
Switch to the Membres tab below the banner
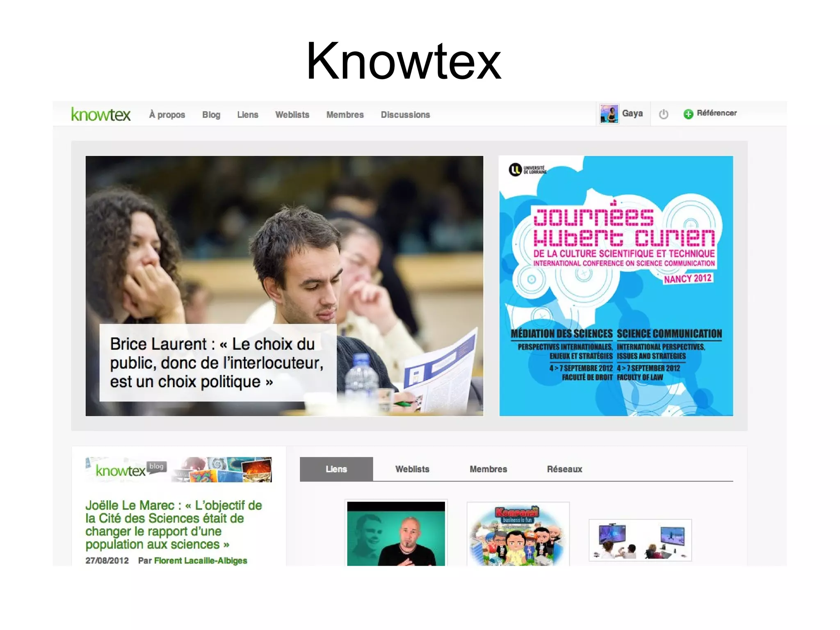click(488, 469)
